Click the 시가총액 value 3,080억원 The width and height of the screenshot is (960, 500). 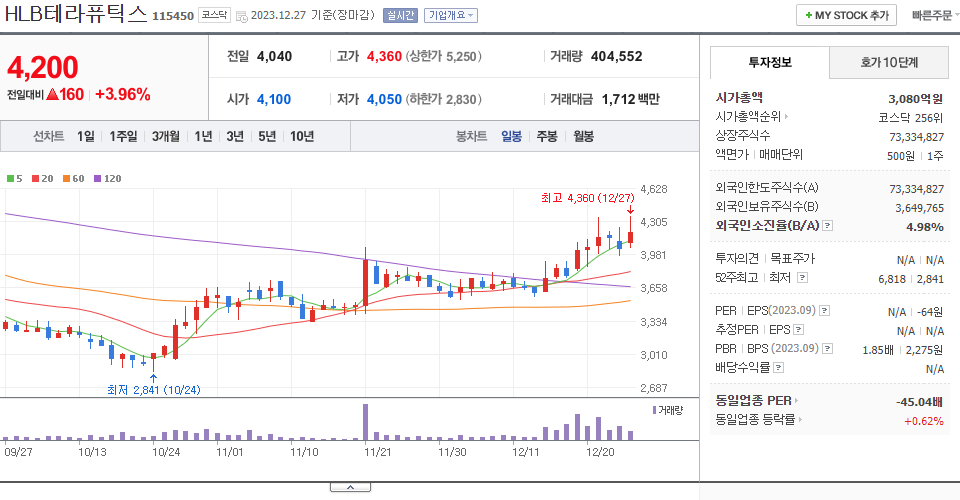click(x=915, y=99)
